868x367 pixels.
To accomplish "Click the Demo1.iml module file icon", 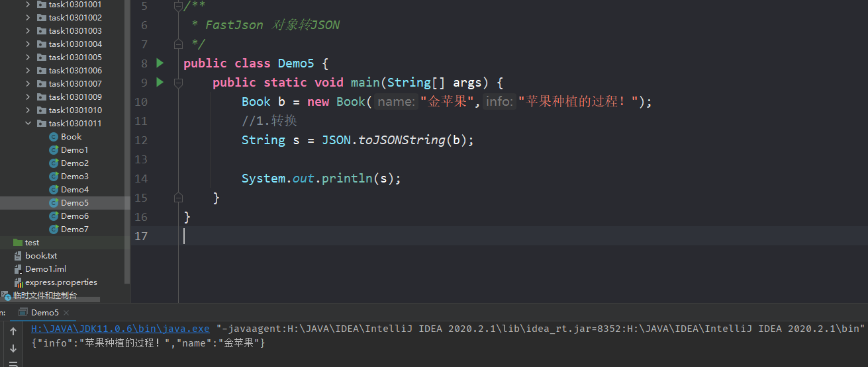I will point(18,269).
